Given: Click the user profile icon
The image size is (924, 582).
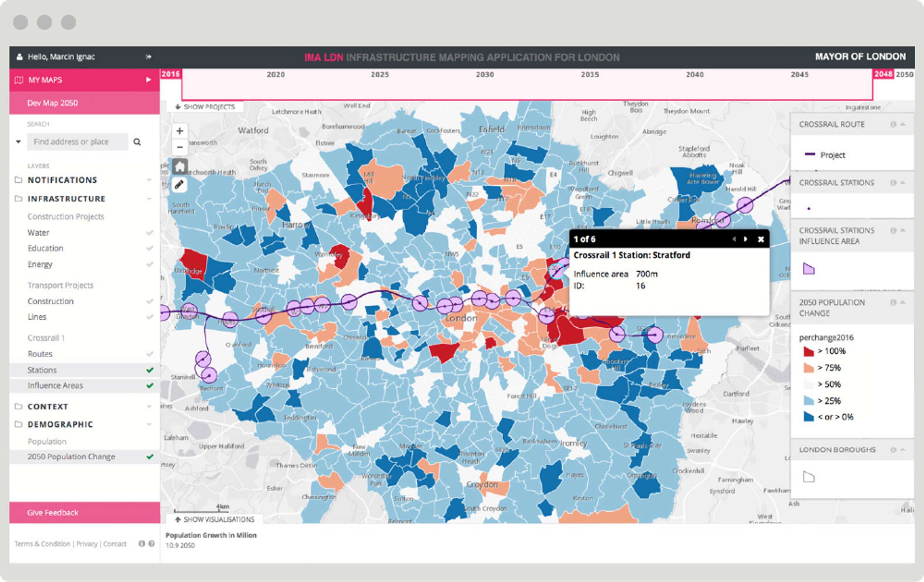Looking at the screenshot, I should pos(19,57).
